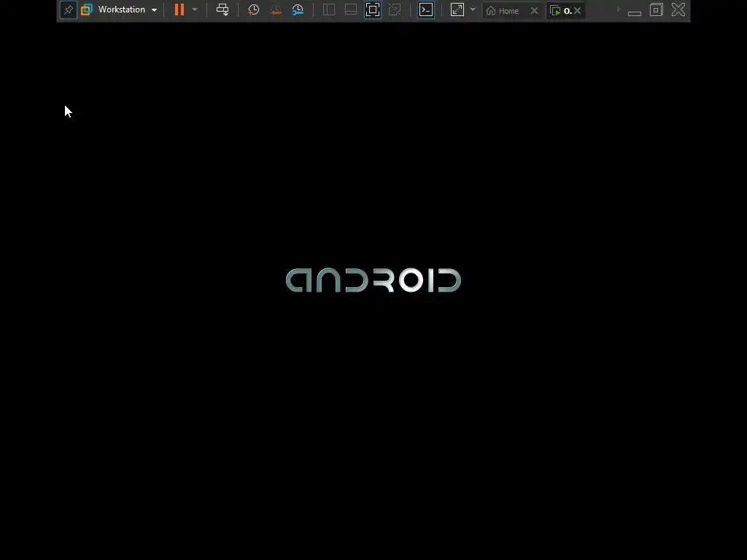
Task: Pause the virtual machine
Action: (x=179, y=9)
